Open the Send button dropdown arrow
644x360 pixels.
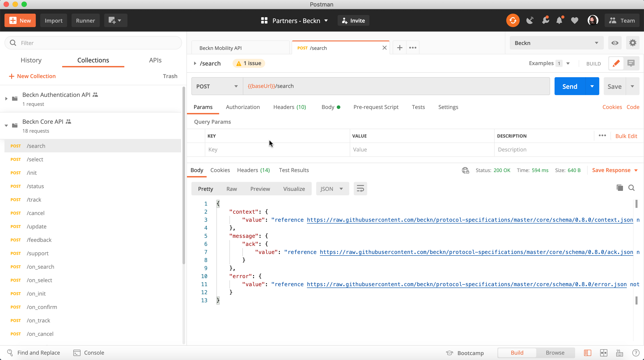point(592,86)
